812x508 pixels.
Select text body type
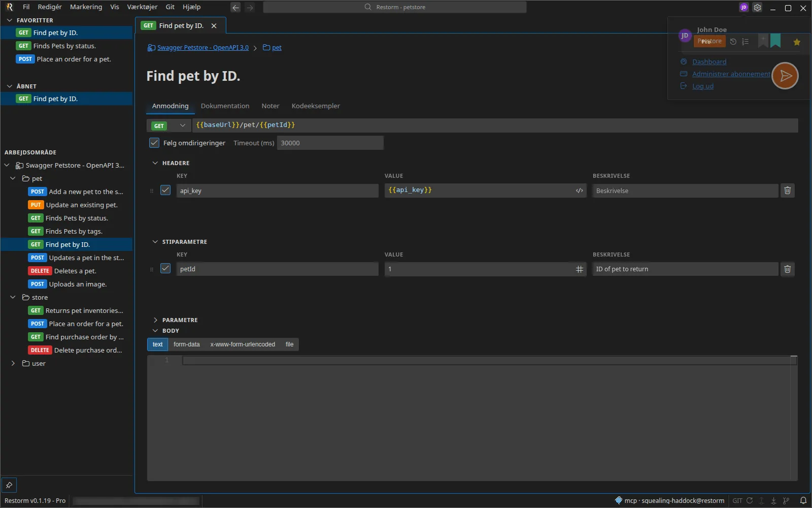click(x=157, y=344)
